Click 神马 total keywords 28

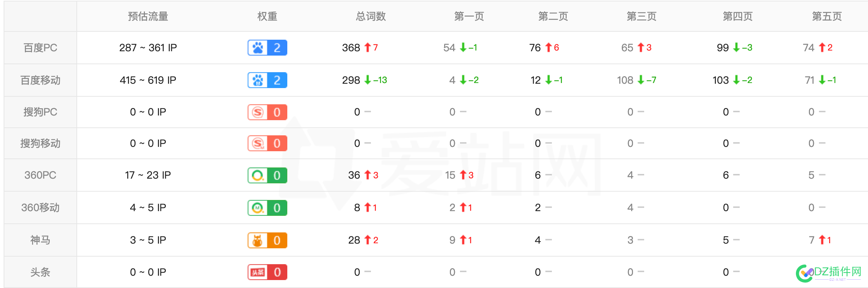coord(354,240)
